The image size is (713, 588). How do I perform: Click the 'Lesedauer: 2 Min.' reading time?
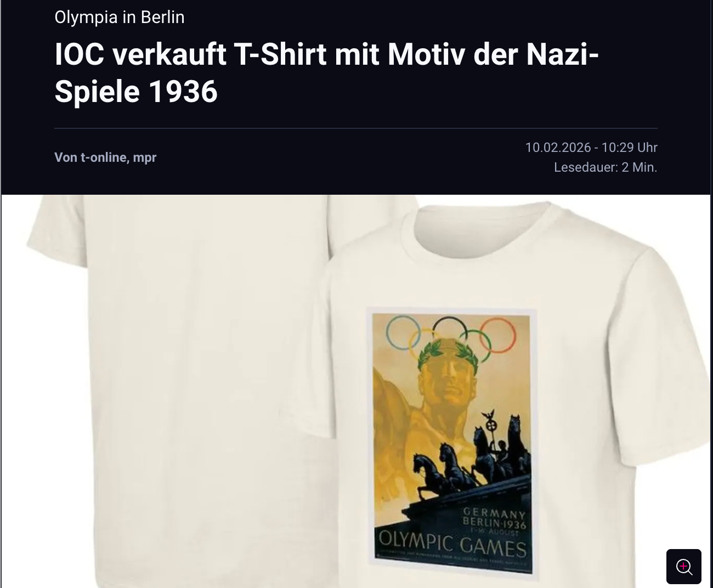coord(606,167)
